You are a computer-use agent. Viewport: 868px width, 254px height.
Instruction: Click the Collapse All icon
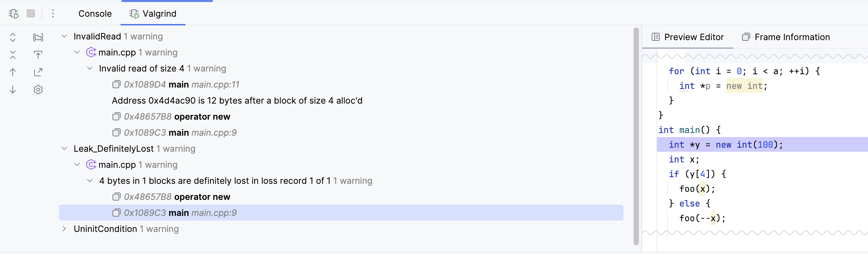click(13, 54)
